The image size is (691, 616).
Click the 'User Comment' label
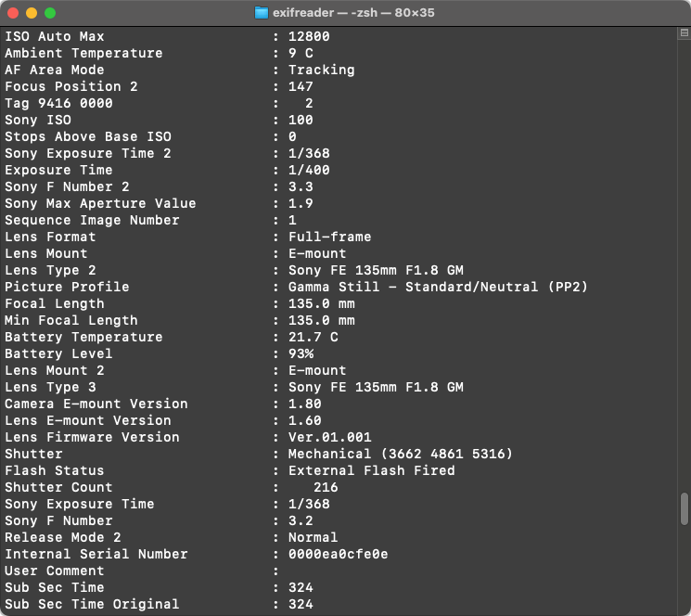(x=54, y=571)
